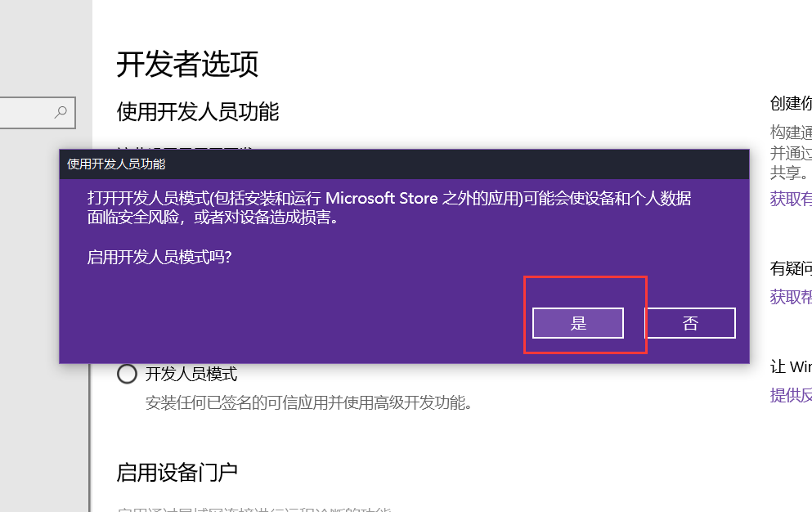Click the 让 Win heading on right
The image size is (812, 512).
tap(791, 367)
